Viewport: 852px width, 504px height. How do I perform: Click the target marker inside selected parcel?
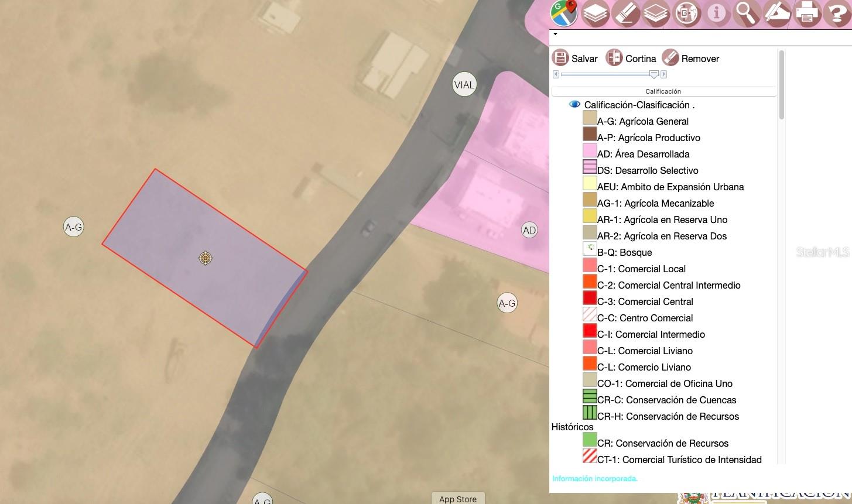click(x=205, y=258)
